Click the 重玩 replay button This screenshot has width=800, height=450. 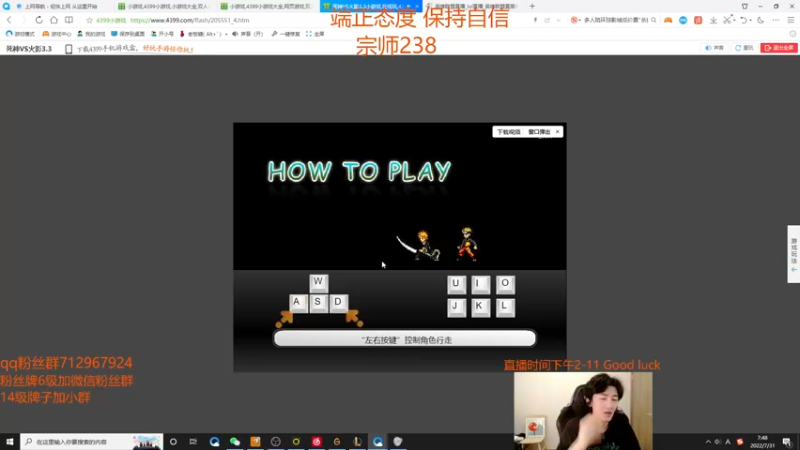744,47
